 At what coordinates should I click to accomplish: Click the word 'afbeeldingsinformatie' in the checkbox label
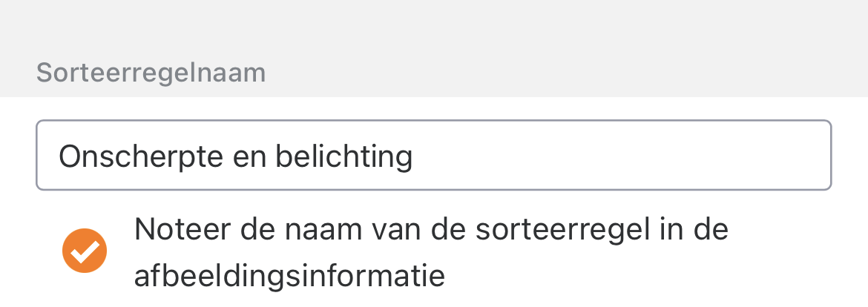289,277
